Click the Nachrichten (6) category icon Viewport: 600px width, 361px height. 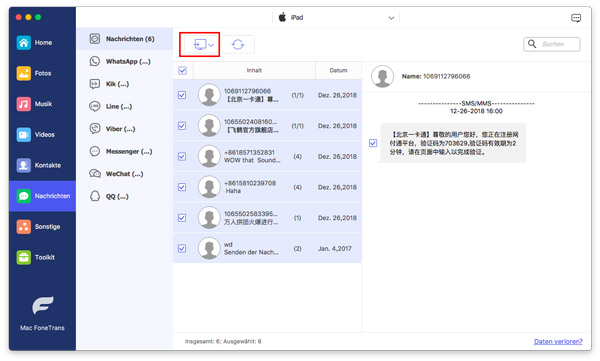point(95,39)
